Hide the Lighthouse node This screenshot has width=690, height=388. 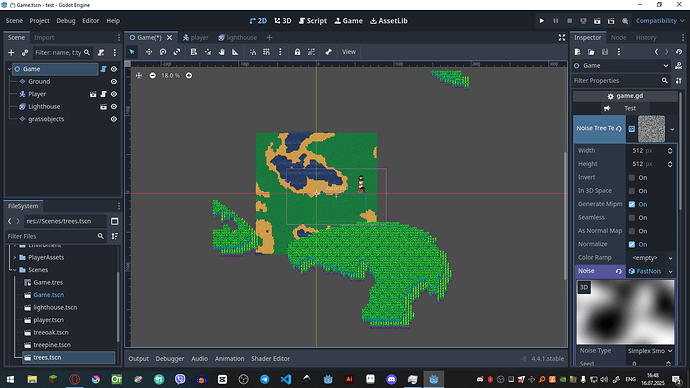click(x=114, y=106)
